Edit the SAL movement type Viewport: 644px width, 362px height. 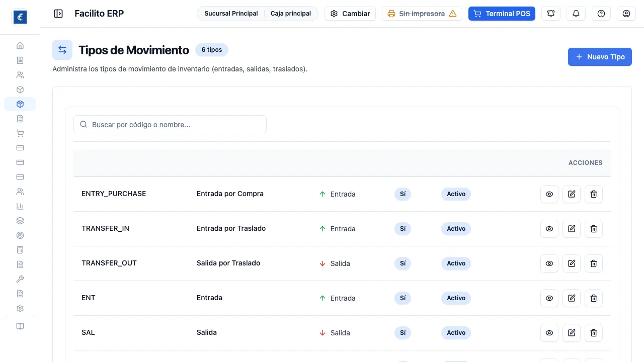point(572,333)
